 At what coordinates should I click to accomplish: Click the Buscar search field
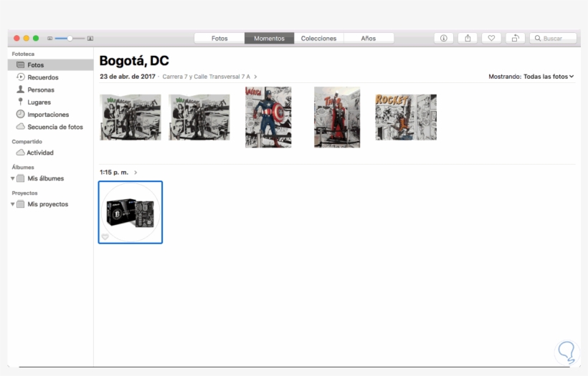[x=553, y=38]
